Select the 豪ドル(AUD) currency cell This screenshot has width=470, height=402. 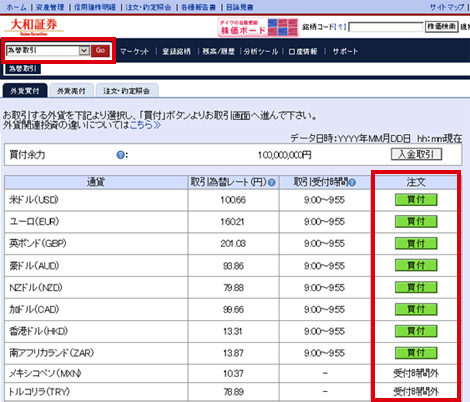point(96,266)
